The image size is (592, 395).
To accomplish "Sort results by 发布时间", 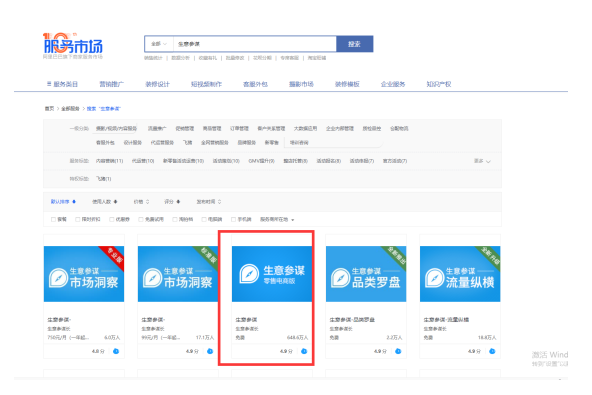I will [208, 202].
